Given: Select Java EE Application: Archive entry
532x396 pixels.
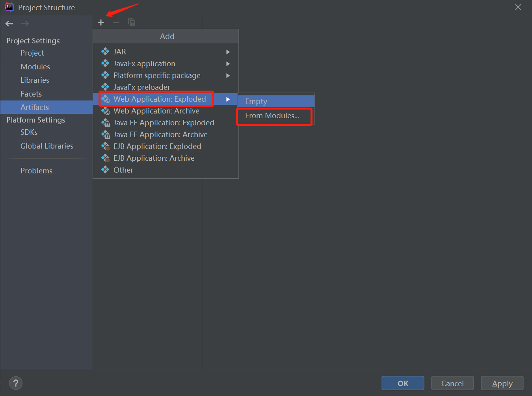Looking at the screenshot, I should [166, 134].
